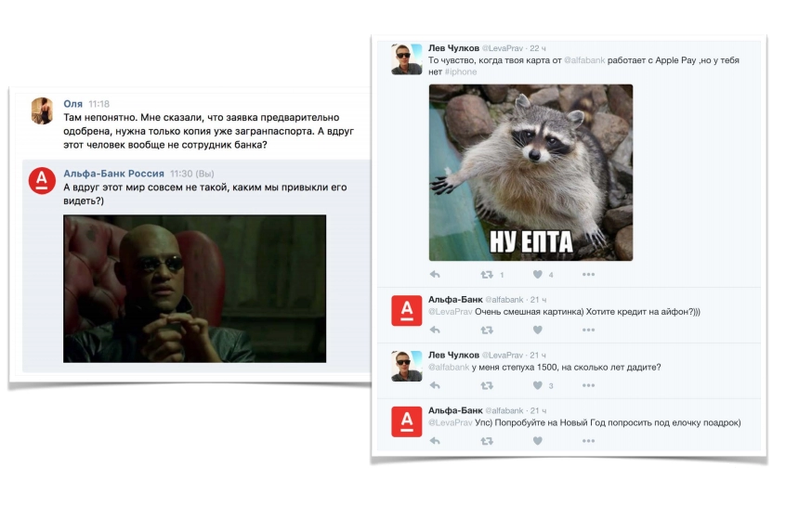Open the Morpheus image in chat
The height and width of the screenshot is (505, 812).
click(x=195, y=289)
